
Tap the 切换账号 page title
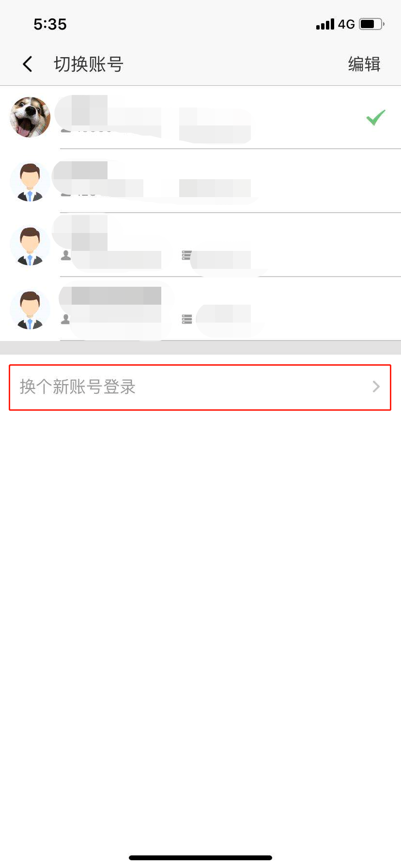89,64
